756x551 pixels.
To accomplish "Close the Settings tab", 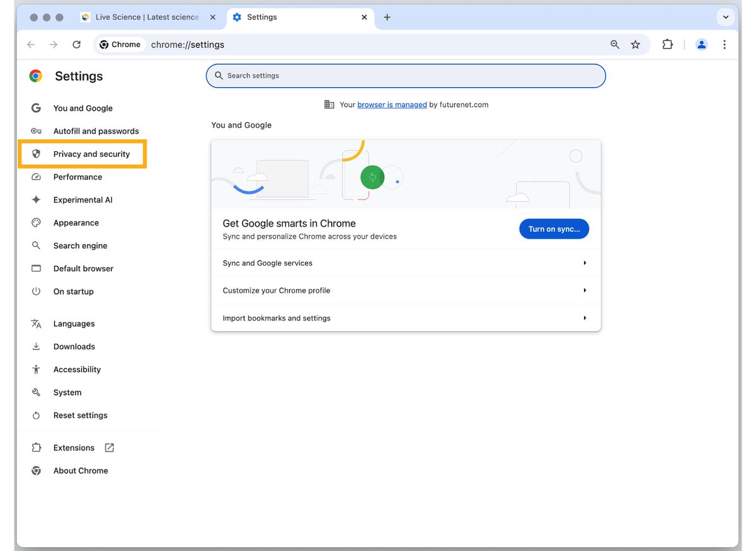I will 364,17.
